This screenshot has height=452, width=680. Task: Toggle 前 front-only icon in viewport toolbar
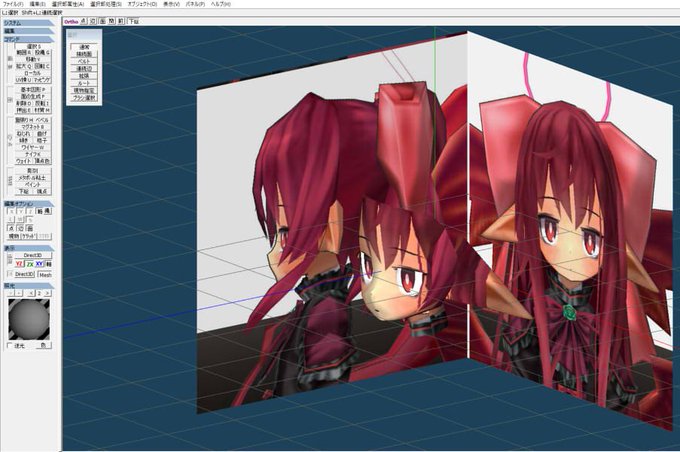pyautogui.click(x=121, y=21)
